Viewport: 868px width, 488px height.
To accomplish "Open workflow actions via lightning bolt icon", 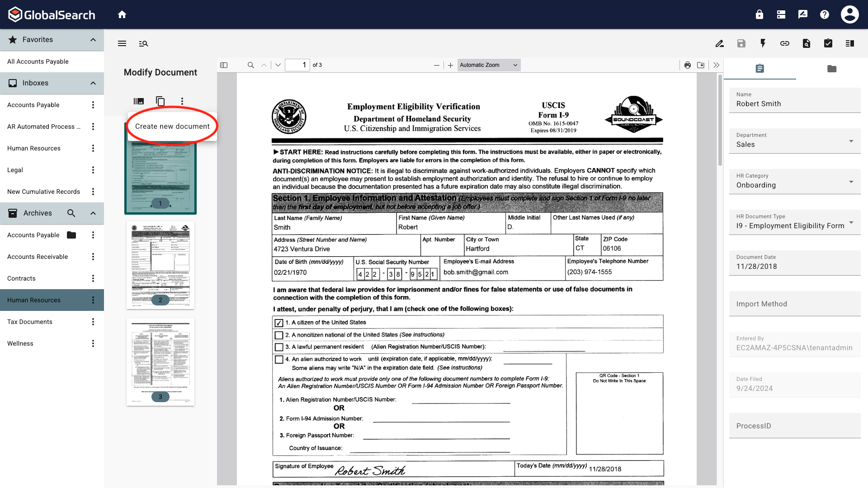I will click(x=763, y=43).
